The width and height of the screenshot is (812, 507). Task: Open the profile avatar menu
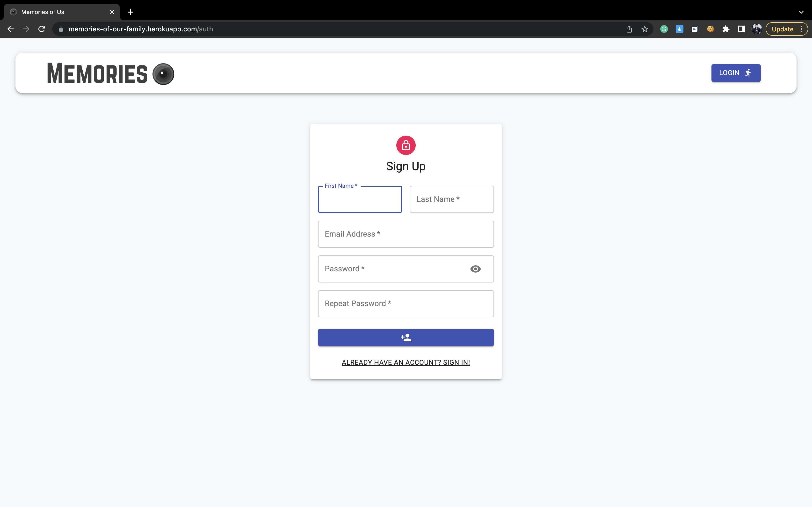pos(757,29)
